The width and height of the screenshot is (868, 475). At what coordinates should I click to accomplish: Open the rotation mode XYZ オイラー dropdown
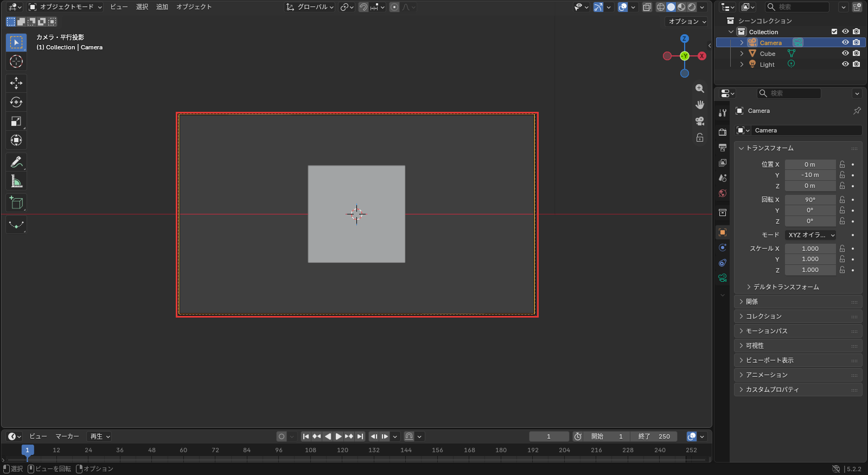[x=810, y=235]
